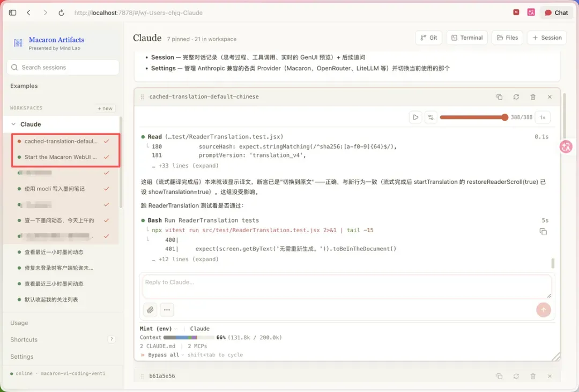Play the session replay
The width and height of the screenshot is (579, 392).
pyautogui.click(x=415, y=117)
